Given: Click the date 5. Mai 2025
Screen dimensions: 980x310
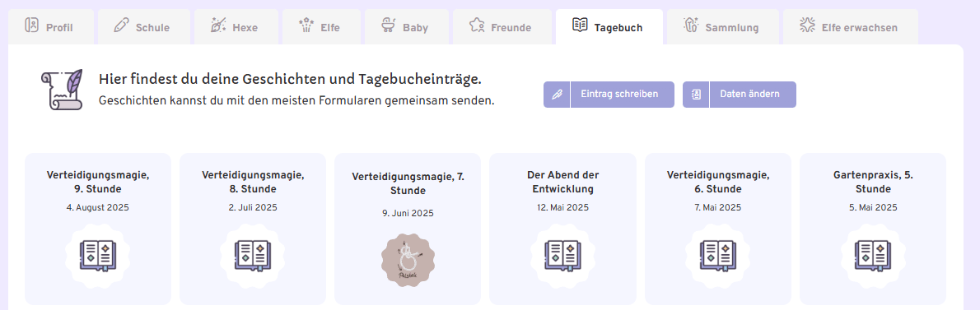Looking at the screenshot, I should (873, 207).
